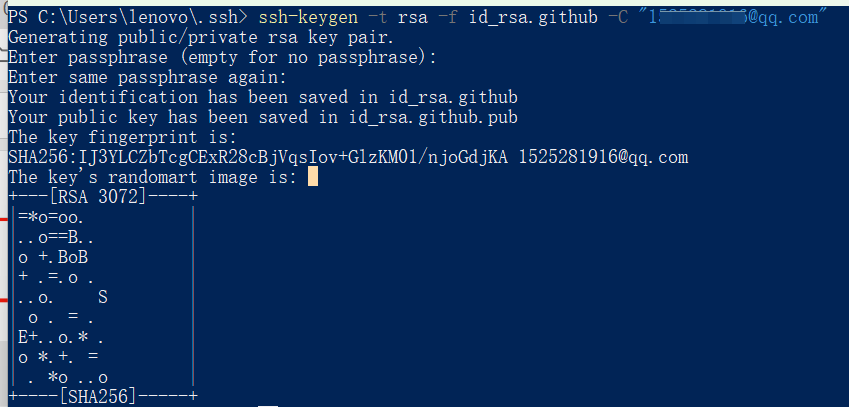This screenshot has height=407, width=849.
Task: Click the ssh-keygen command word
Action: (308, 17)
